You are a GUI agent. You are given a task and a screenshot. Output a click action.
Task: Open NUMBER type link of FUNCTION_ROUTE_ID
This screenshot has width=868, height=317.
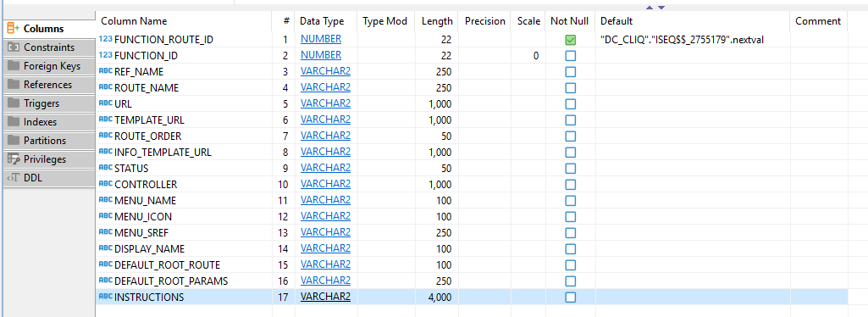(x=321, y=39)
